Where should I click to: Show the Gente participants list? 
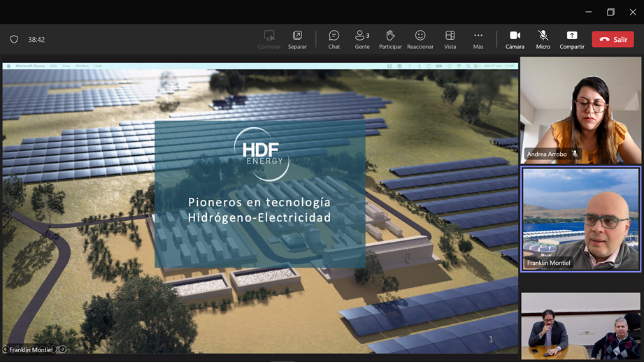tap(362, 39)
